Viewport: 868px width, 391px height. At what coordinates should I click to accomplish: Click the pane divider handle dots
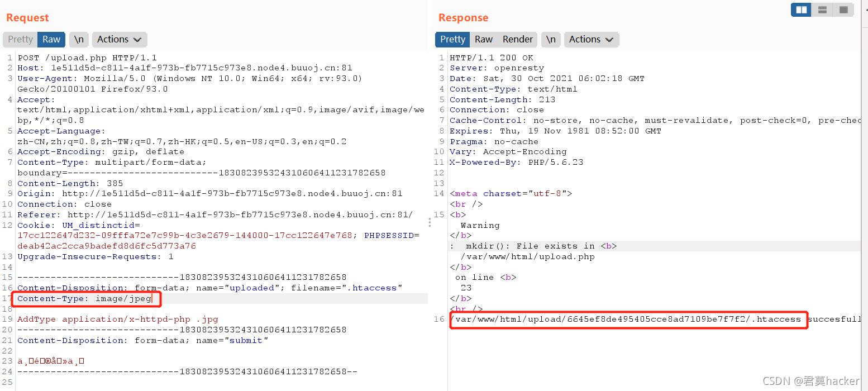click(430, 222)
